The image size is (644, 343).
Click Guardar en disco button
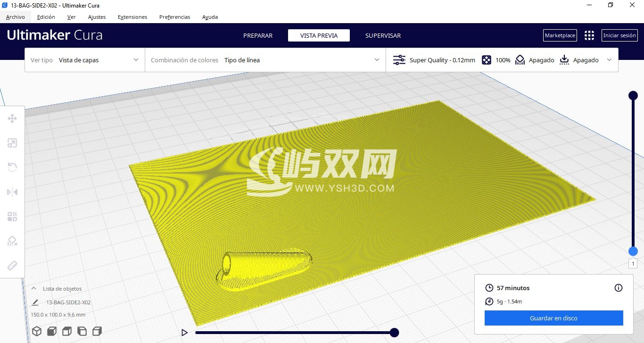553,318
